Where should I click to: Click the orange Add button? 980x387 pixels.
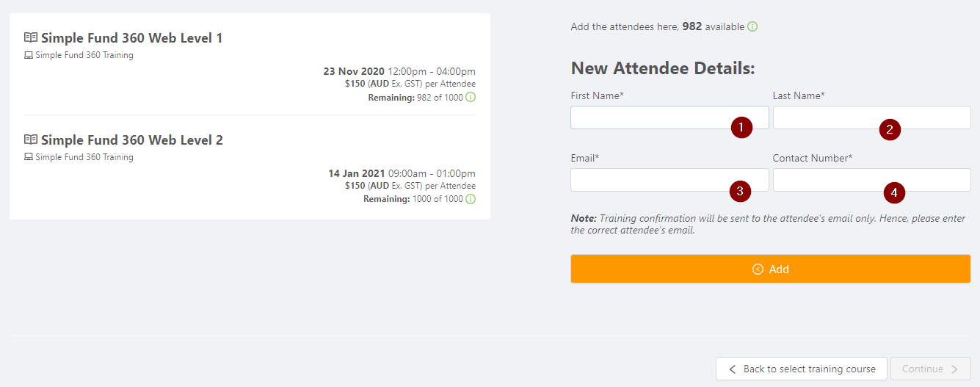point(771,269)
